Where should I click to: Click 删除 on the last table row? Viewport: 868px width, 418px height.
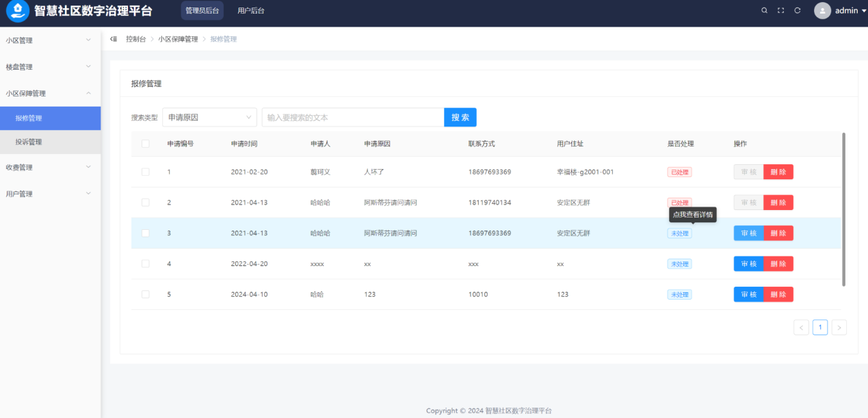tap(778, 294)
